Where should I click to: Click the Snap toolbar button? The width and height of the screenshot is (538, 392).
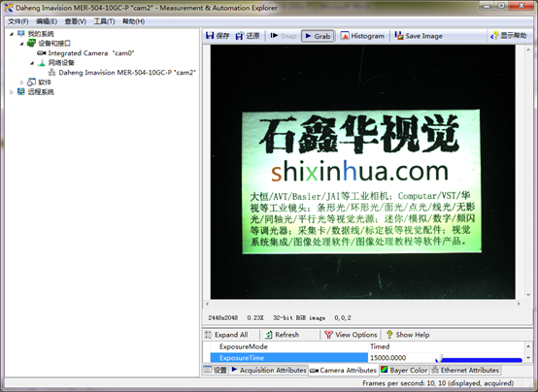(x=284, y=36)
